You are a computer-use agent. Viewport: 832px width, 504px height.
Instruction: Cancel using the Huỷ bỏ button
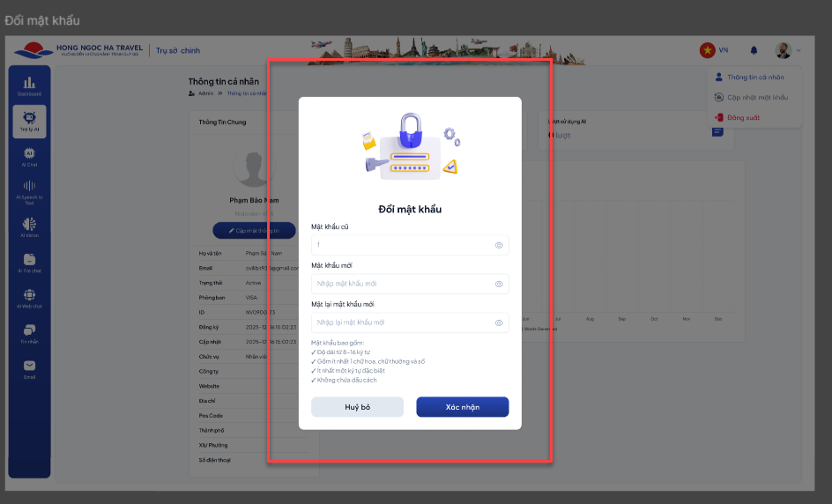point(357,407)
